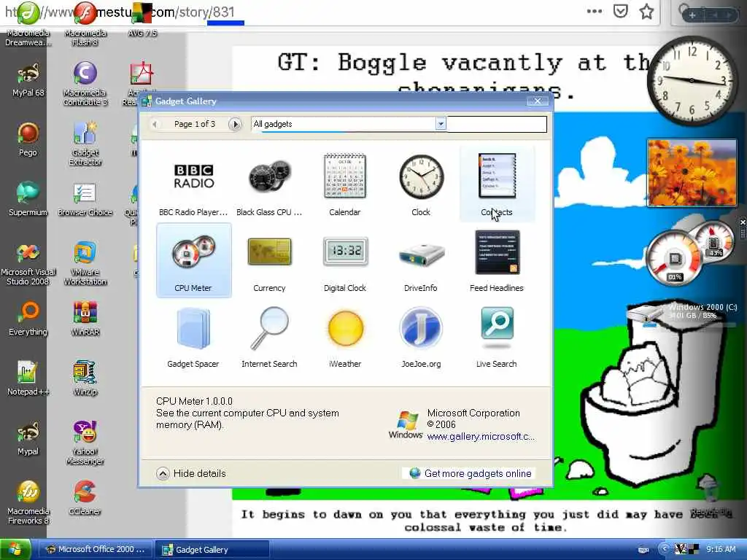The width and height of the screenshot is (747, 560).
Task: Click the browser bookmark star icon
Action: click(x=646, y=12)
